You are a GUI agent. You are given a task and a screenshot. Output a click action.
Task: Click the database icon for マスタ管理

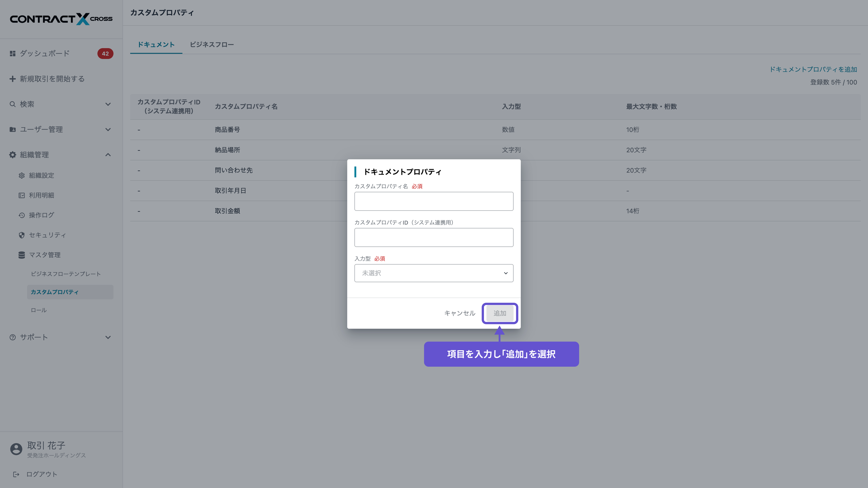click(x=21, y=255)
